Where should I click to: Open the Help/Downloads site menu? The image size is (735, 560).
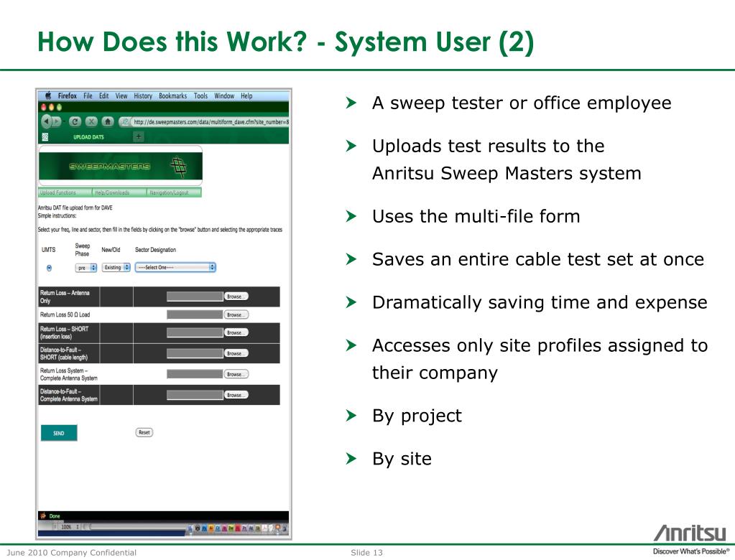pos(119,192)
